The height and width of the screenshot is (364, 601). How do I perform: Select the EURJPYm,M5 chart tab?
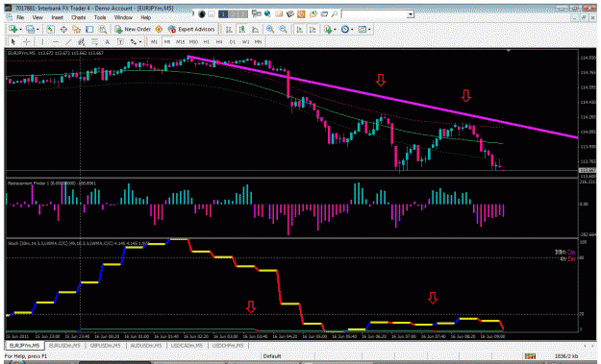tap(24, 346)
